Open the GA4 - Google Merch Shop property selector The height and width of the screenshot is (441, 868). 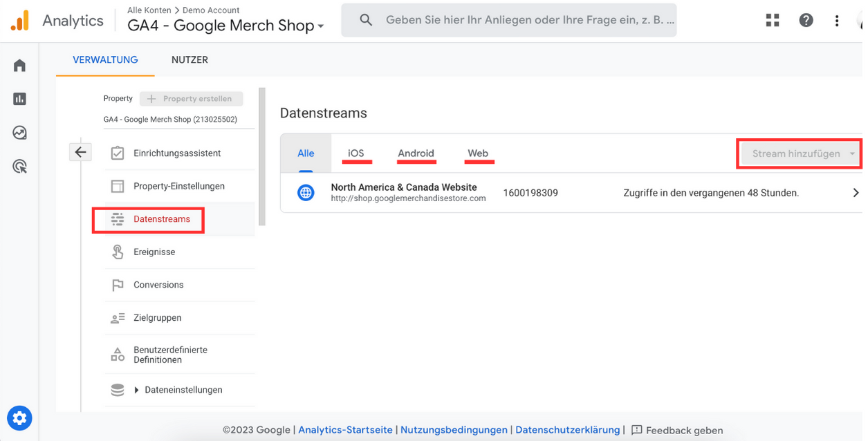click(225, 26)
